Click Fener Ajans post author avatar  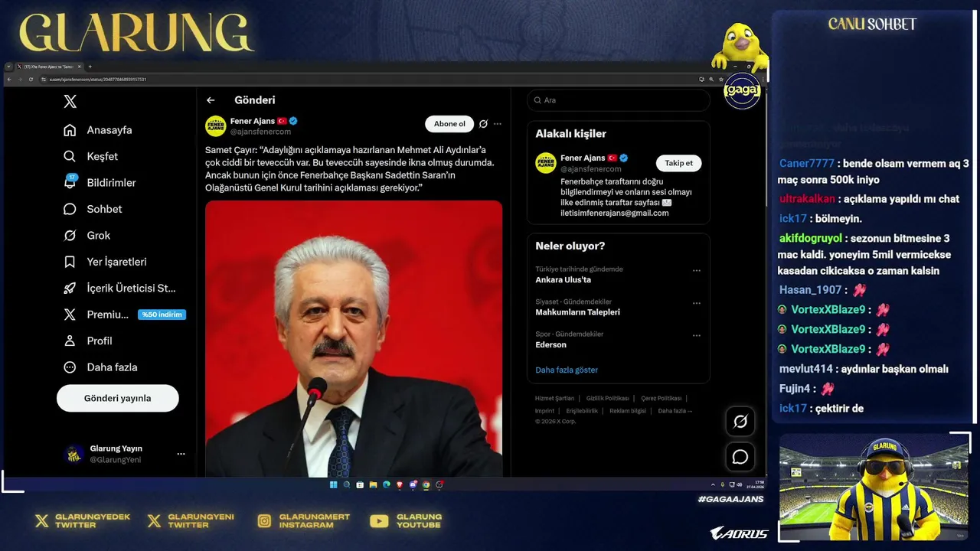pos(216,126)
